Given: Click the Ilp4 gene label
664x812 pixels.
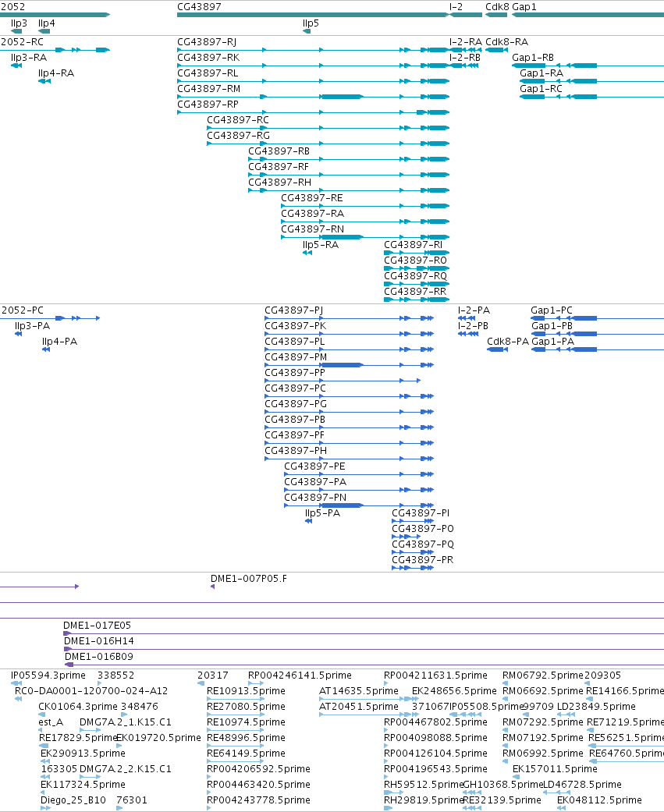Looking at the screenshot, I should tap(46, 23).
